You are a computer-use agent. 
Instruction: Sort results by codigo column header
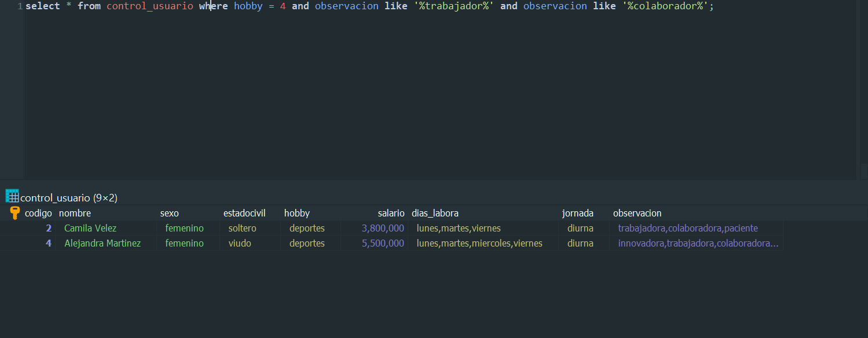[x=38, y=213]
